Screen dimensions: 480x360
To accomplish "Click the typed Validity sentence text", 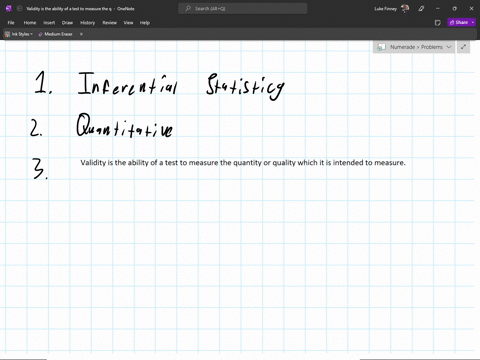I will 243,163.
